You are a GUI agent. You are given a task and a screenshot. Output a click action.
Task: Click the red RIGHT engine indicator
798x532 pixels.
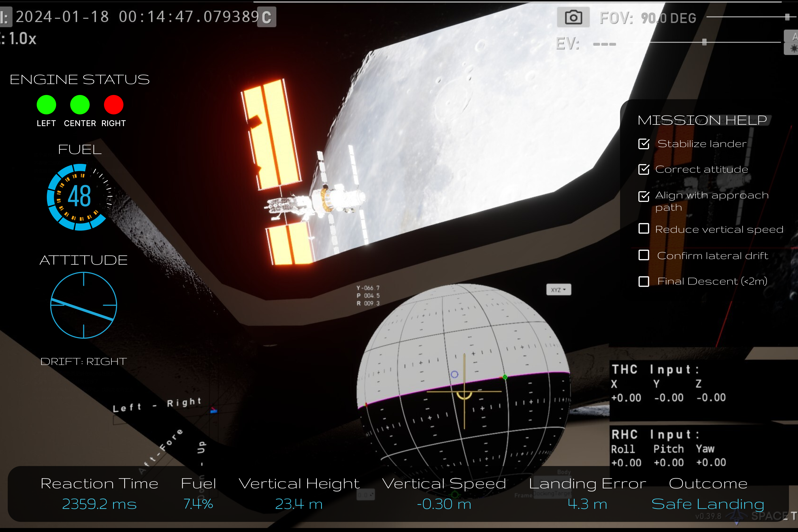tap(113, 105)
